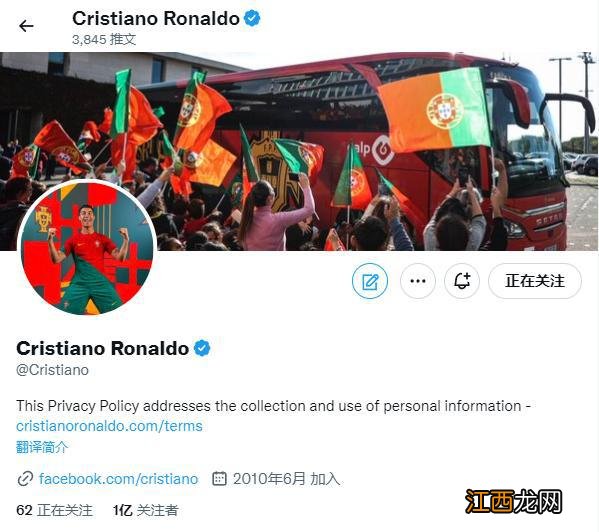The image size is (599, 532).
Task: Click the blue verified badge in header
Action: pyautogui.click(x=252, y=18)
